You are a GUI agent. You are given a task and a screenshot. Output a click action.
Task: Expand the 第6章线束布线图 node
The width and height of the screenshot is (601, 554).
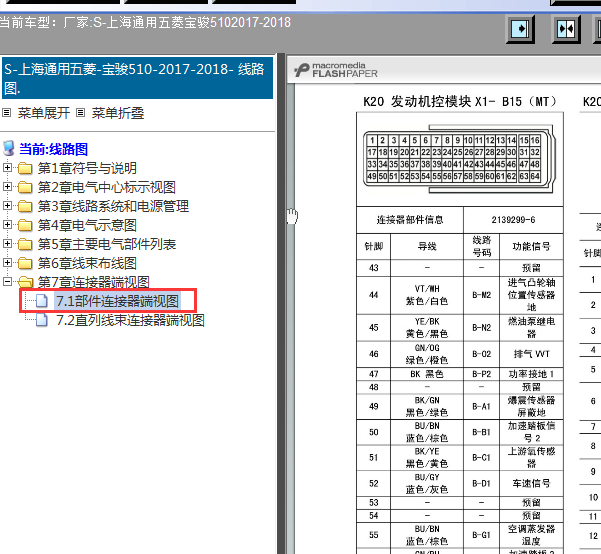click(7, 262)
